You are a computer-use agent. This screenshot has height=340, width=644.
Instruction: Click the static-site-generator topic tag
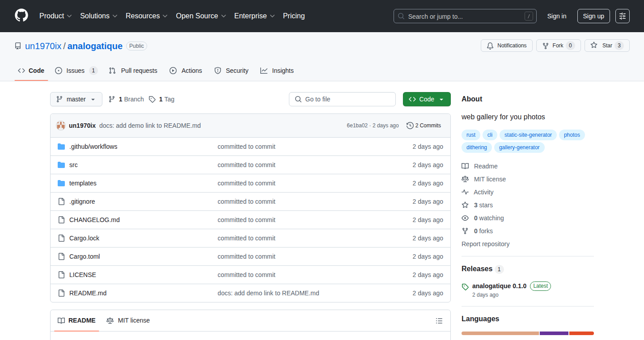528,135
